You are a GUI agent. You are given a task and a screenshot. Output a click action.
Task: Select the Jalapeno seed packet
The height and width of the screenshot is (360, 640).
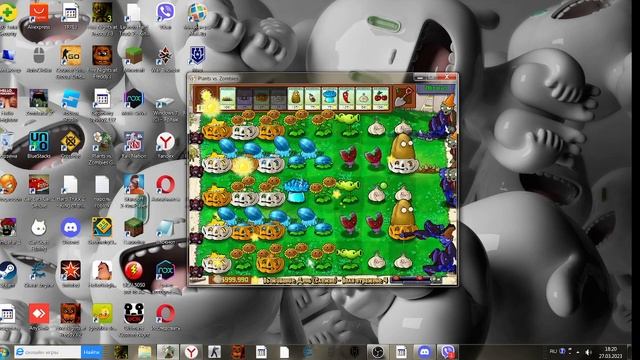click(346, 98)
